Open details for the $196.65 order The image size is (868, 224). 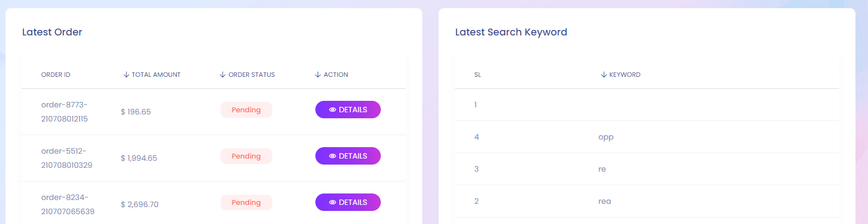pos(348,110)
